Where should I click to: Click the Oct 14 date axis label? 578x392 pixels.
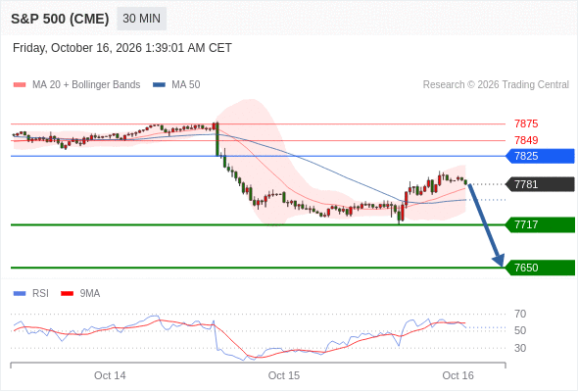tap(110, 375)
